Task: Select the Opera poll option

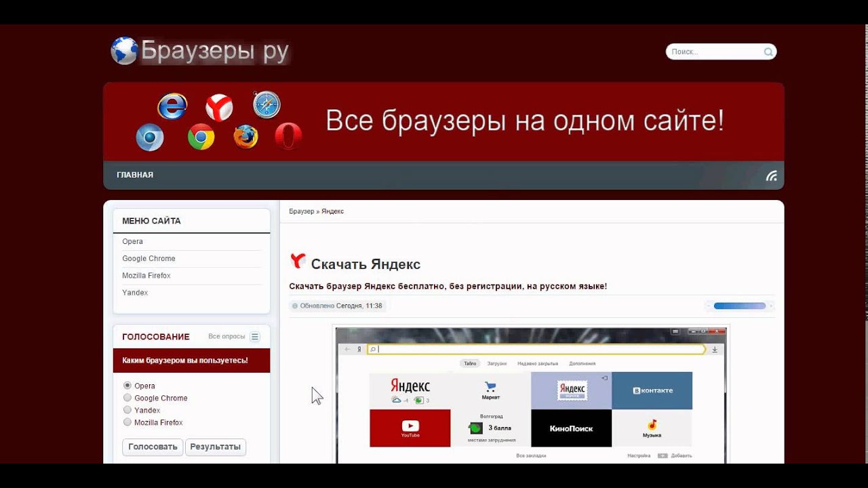Action: coord(127,386)
